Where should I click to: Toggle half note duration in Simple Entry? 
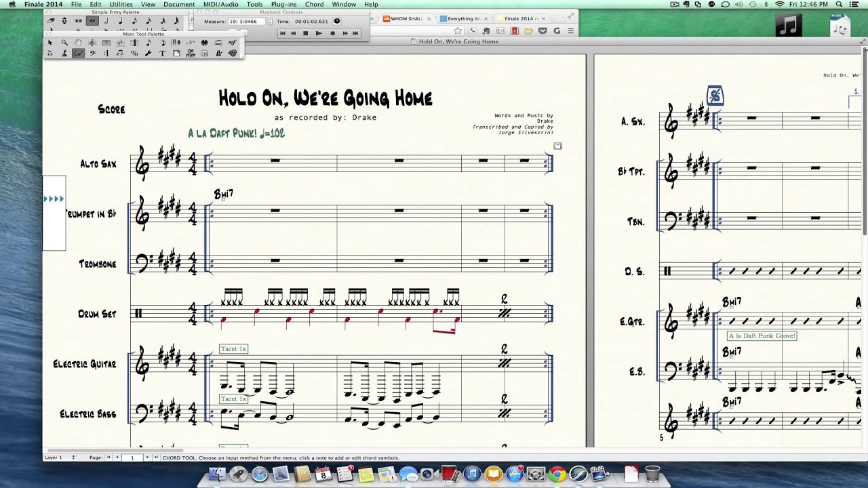tap(106, 21)
